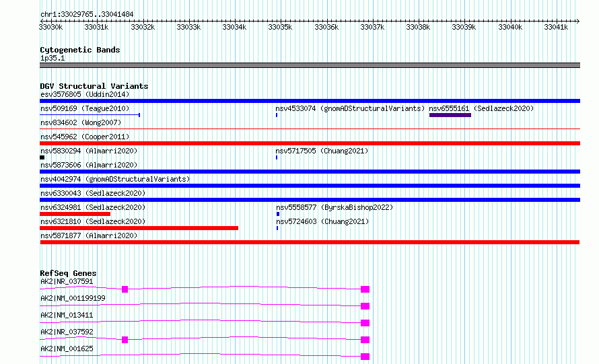Select the blue nsv6330043 variant bar
599x364 pixels.
(310, 200)
